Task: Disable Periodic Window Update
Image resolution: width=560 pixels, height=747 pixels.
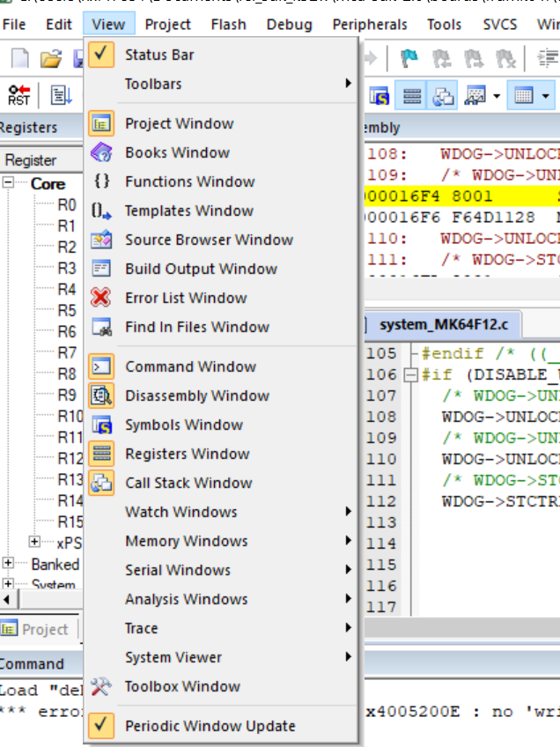Action: pyautogui.click(x=210, y=726)
